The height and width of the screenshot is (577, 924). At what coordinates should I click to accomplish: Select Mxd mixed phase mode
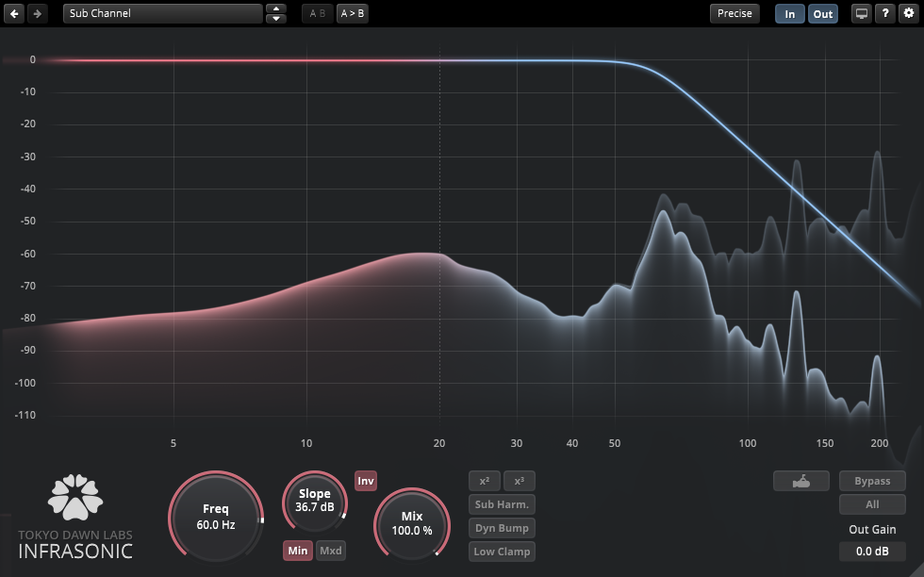point(331,551)
